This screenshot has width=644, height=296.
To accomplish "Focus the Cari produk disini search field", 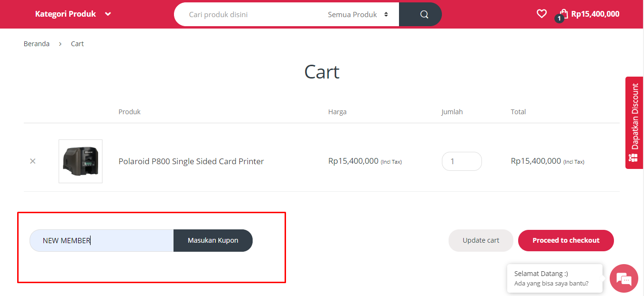I will point(248,14).
